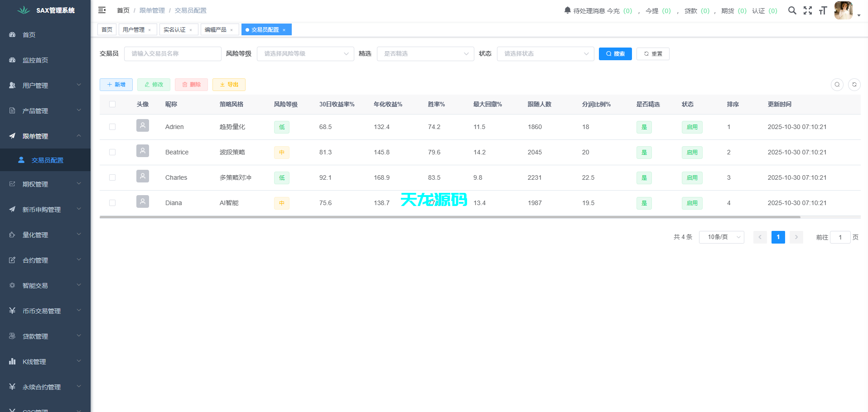Viewport: 868px width, 412px height.
Task: Select the header checkbox to select all rows
Action: (112, 104)
